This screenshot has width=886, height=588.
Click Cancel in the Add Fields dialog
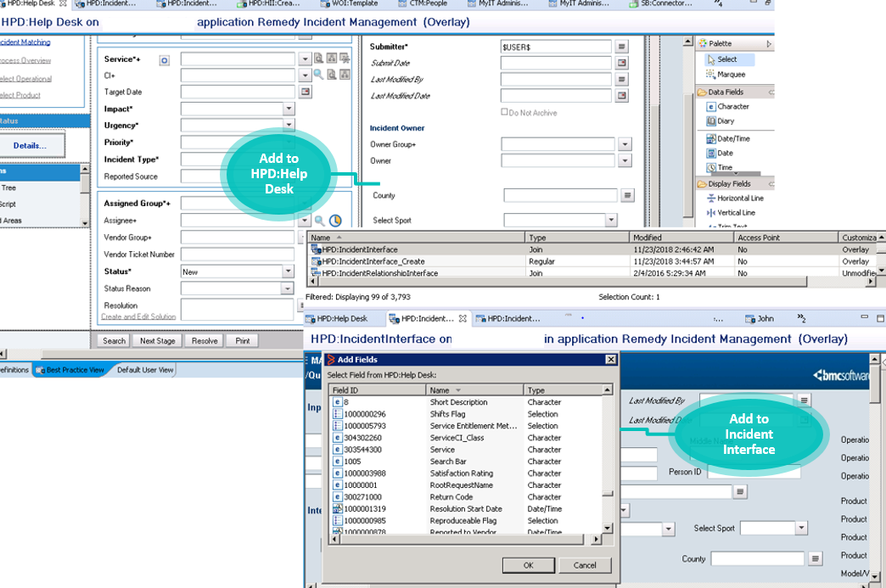pos(585,565)
